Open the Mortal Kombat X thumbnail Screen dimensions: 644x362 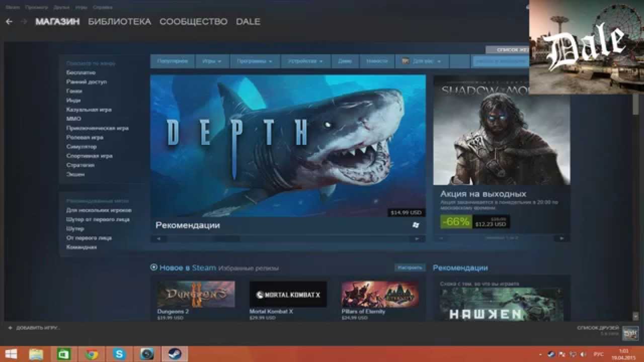(288, 294)
